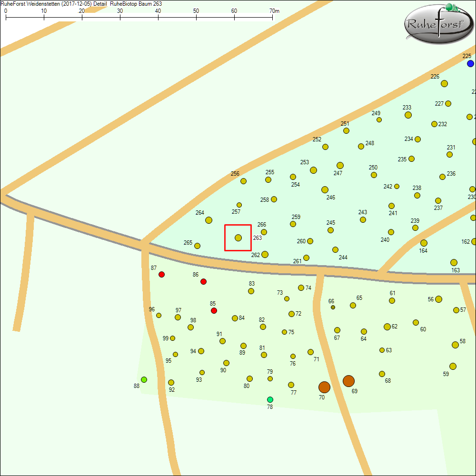Select the light green tree marker 88
This screenshot has width=476, height=476.
tap(144, 379)
